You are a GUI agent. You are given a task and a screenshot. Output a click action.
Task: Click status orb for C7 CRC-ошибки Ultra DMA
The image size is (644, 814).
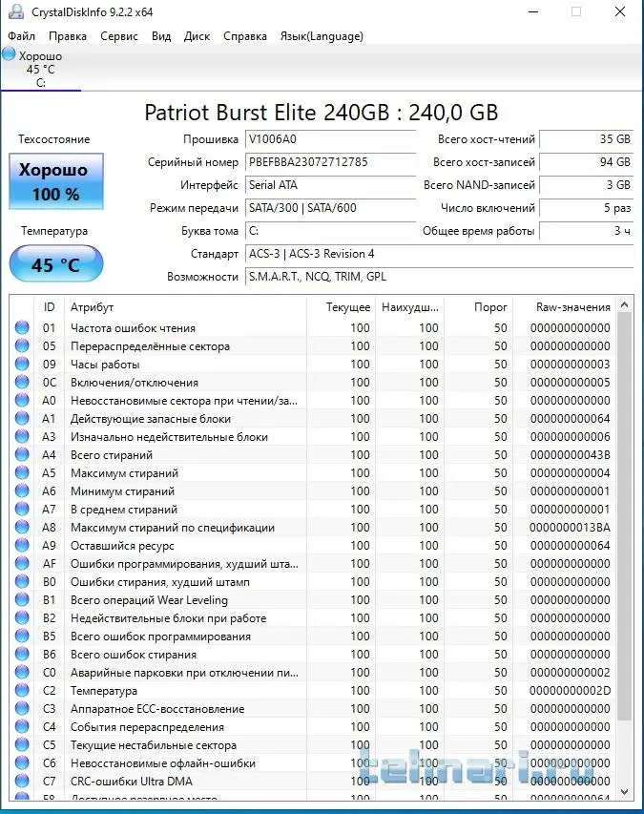22,781
